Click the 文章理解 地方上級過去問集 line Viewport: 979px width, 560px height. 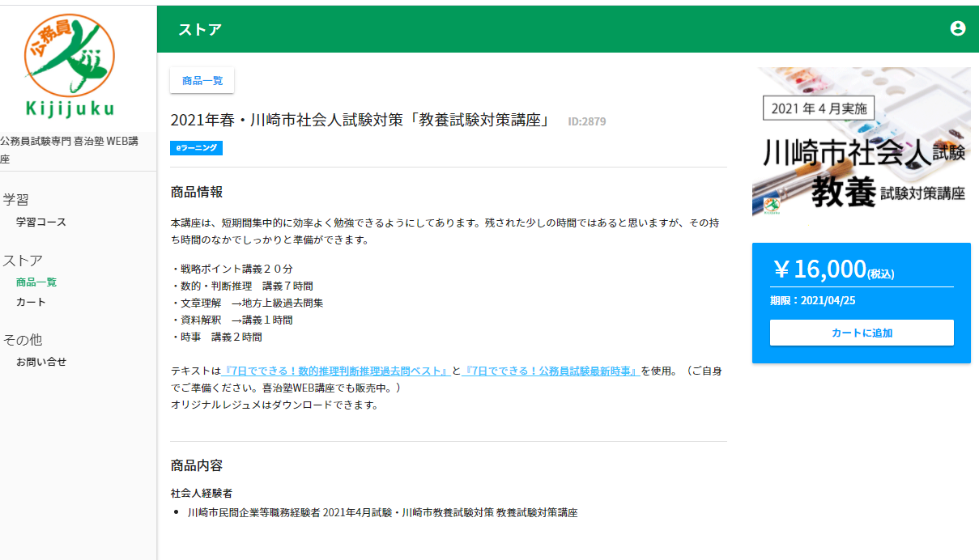(248, 303)
